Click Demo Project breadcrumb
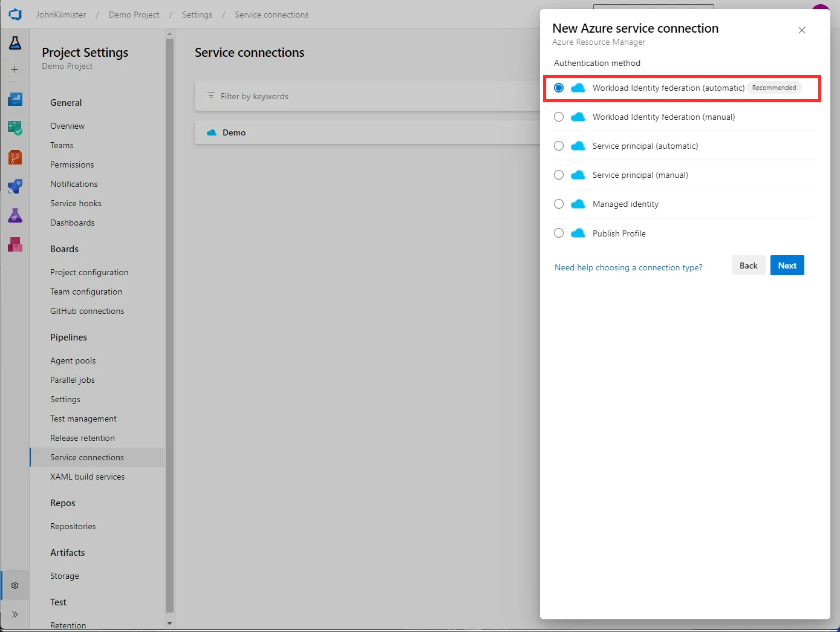This screenshot has width=840, height=632. (x=134, y=15)
